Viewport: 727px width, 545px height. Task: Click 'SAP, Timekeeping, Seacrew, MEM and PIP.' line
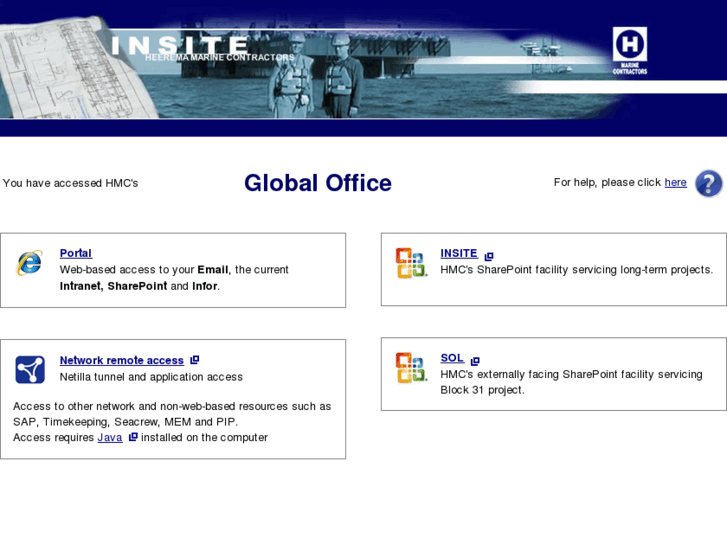click(x=125, y=422)
